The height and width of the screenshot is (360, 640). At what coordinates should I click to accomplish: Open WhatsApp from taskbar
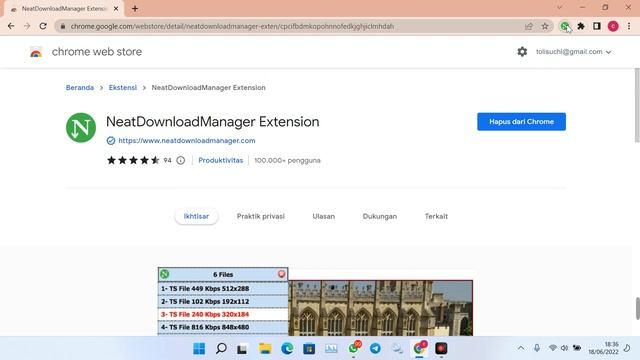tap(353, 349)
